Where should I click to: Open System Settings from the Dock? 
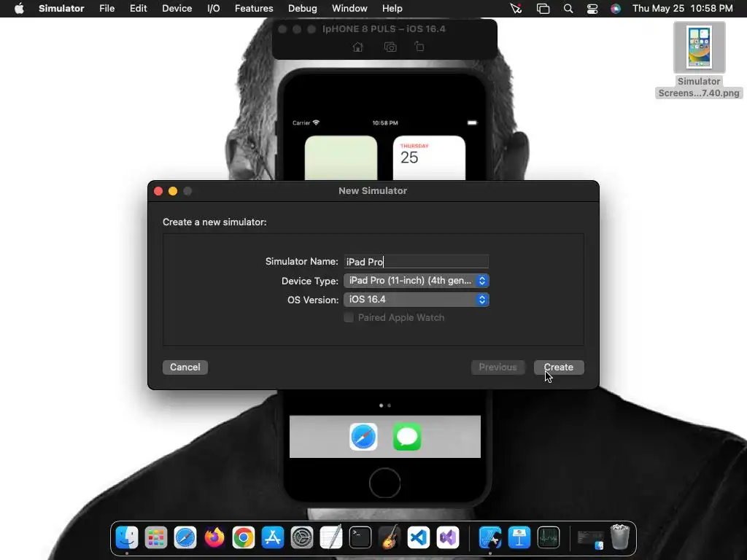coord(302,537)
